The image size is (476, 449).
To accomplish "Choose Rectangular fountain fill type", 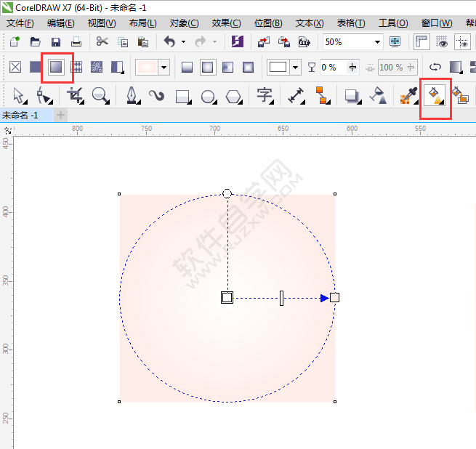I will [248, 67].
